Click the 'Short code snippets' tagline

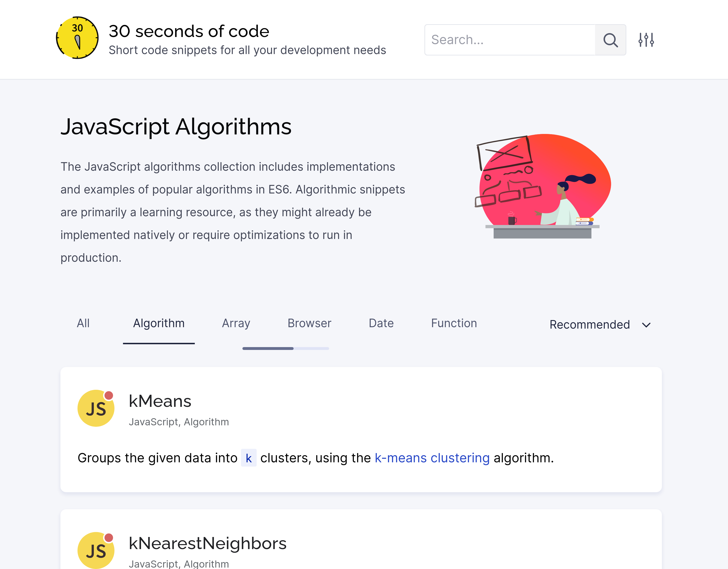click(x=247, y=50)
